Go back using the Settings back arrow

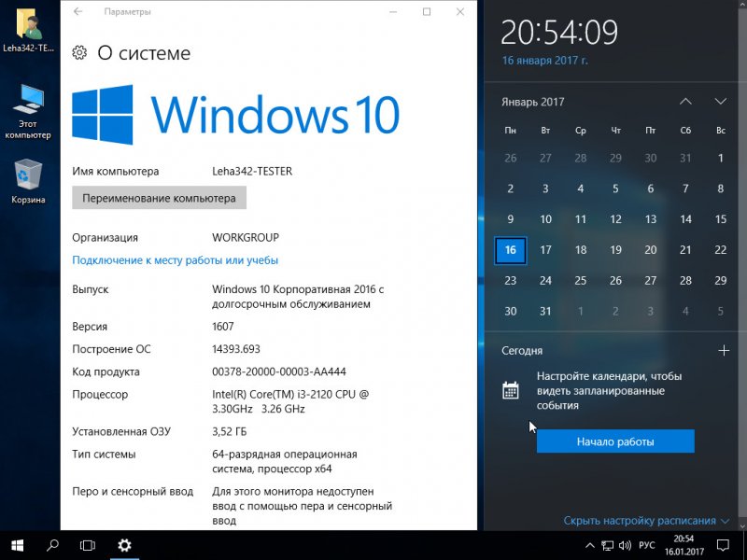(x=78, y=12)
